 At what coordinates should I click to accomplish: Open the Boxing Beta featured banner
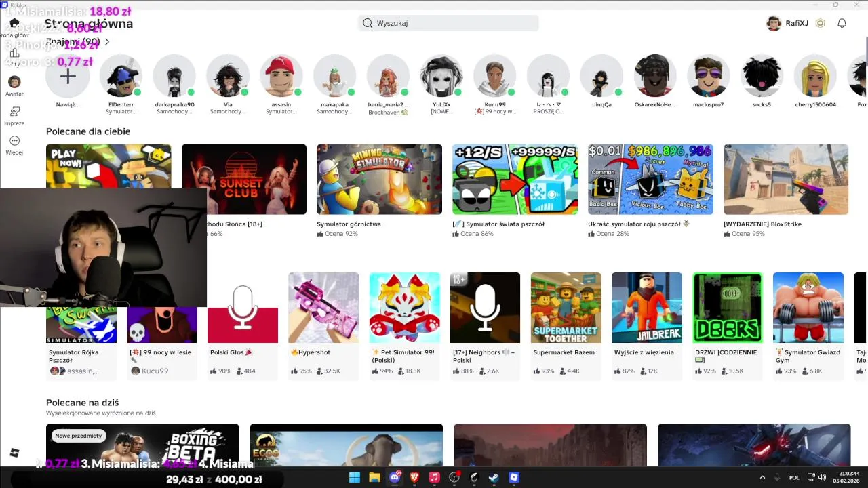pyautogui.click(x=142, y=445)
